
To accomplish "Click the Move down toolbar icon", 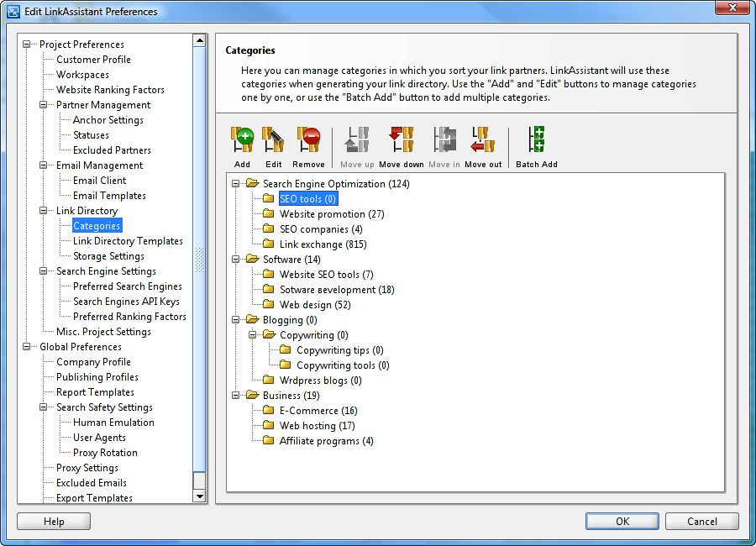I will tap(402, 140).
